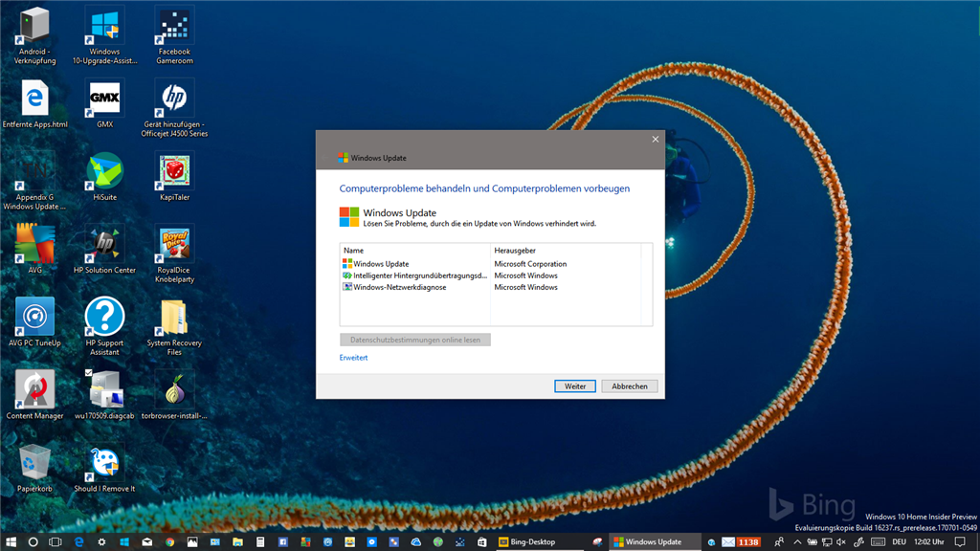Select the wu170509.diagcab file icon
Image resolution: width=980 pixels, height=551 pixels.
[104, 395]
